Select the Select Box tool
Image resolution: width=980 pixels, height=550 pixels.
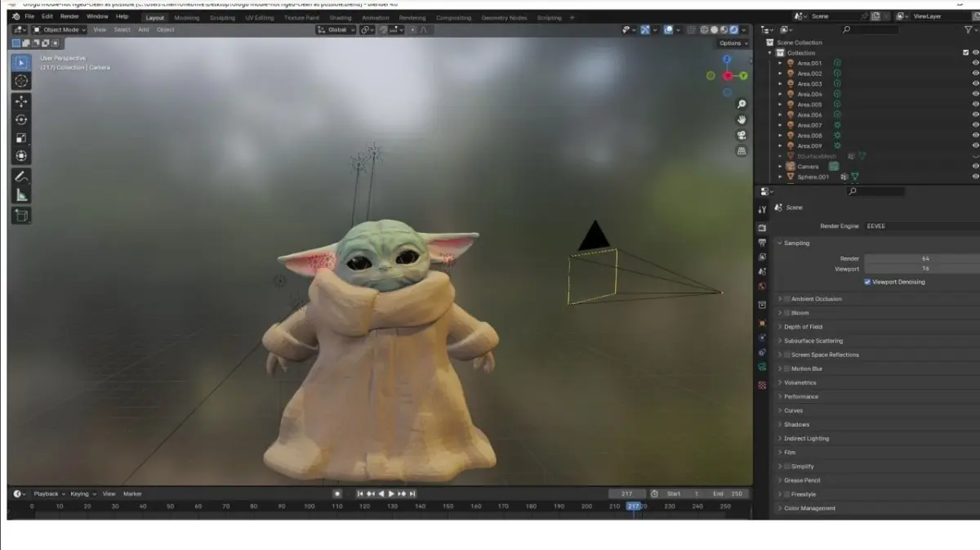pos(21,63)
